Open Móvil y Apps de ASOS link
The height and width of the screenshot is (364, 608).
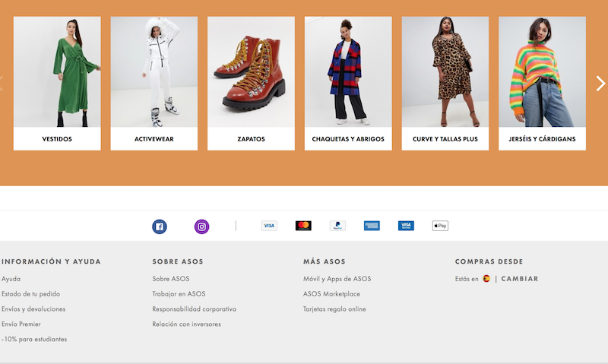[x=337, y=279]
